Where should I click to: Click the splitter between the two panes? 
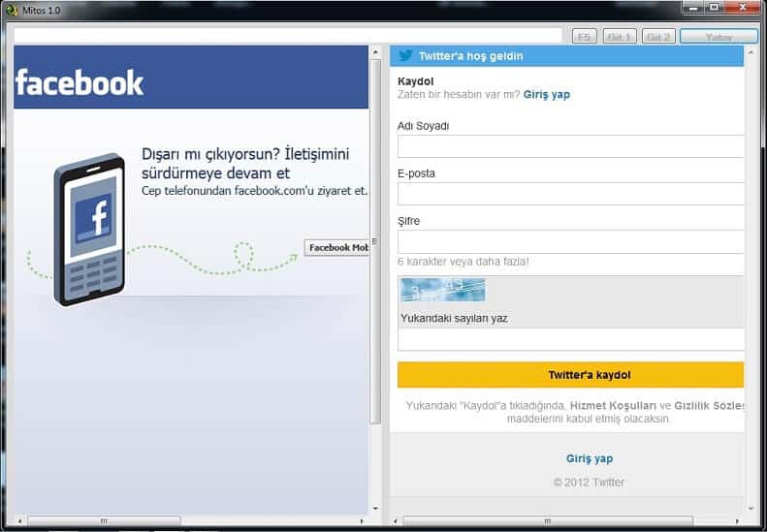point(374,242)
